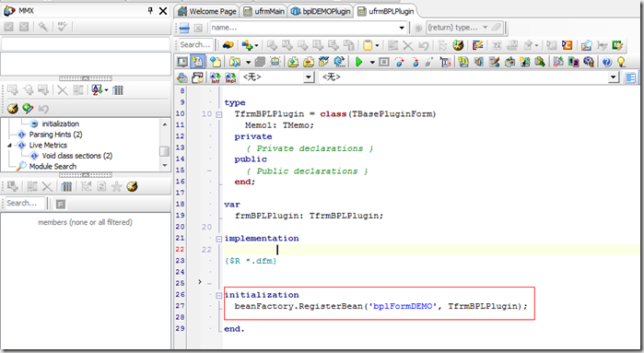The width and height of the screenshot is (644, 353).
Task: Open the (return) type dropdown
Action: (485, 28)
